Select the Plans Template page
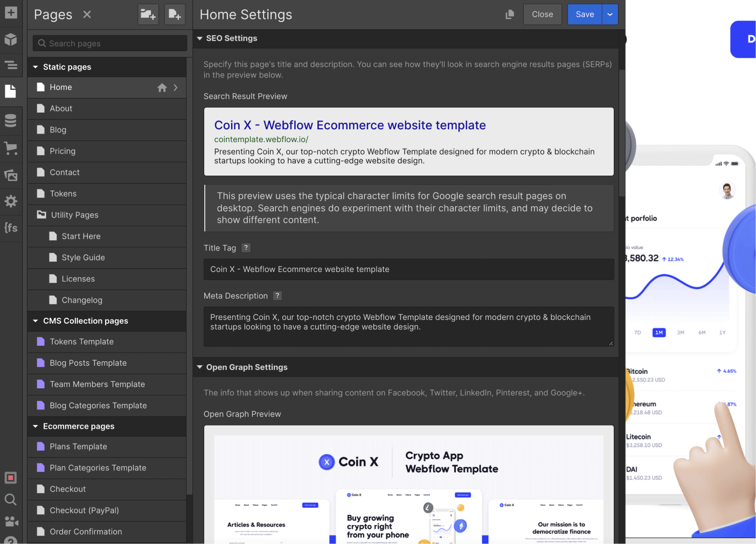756x544 pixels. tap(107, 447)
